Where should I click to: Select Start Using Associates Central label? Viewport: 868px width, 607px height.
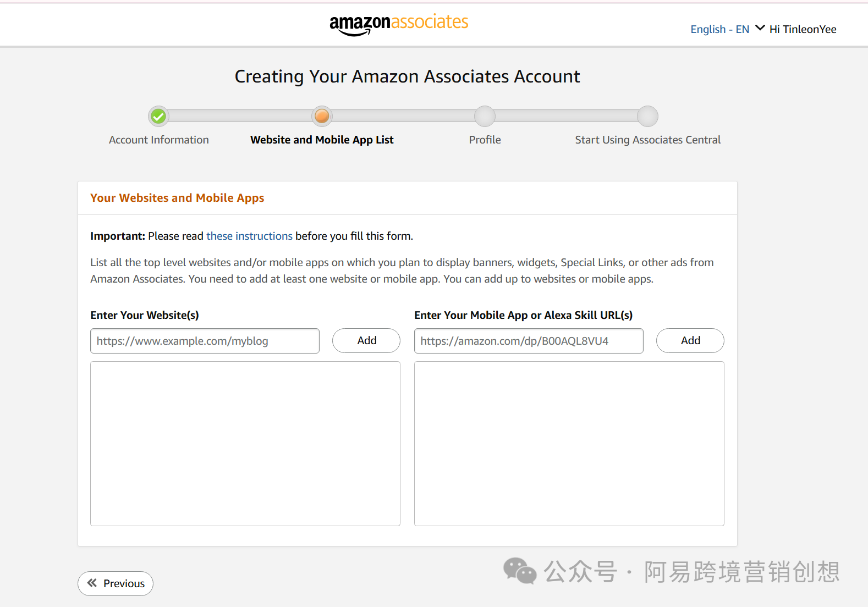(x=647, y=140)
